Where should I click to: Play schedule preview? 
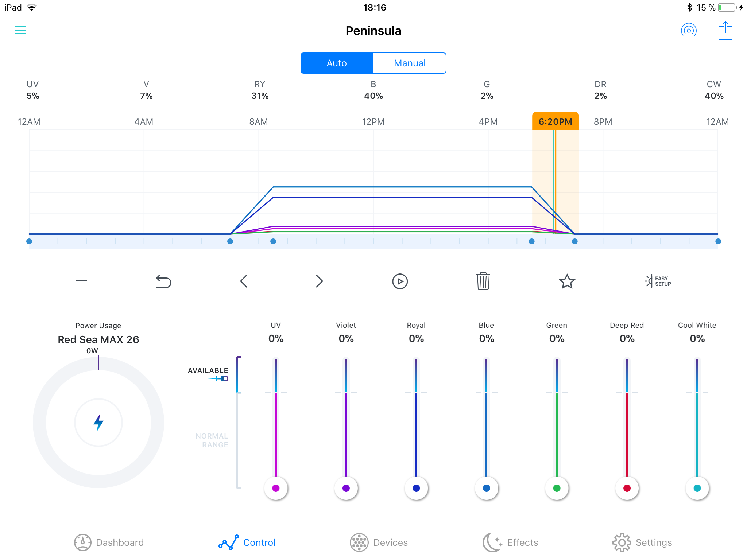[x=400, y=281]
